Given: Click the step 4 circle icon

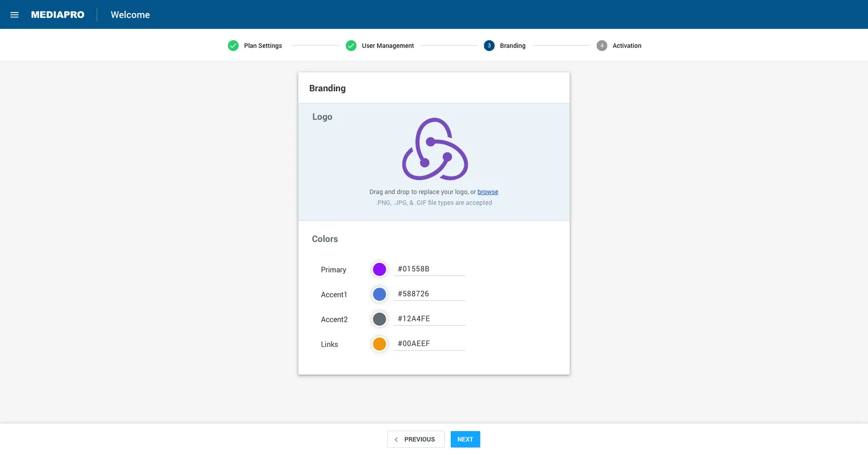Looking at the screenshot, I should tap(602, 46).
